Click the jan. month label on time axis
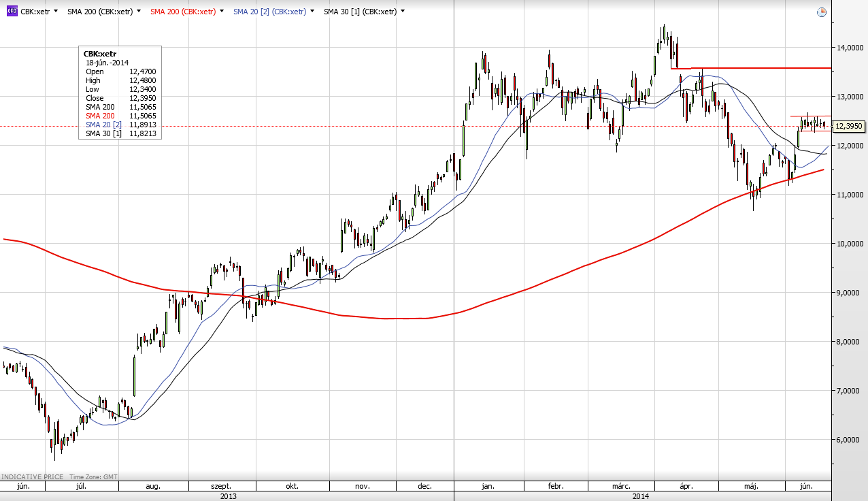The width and height of the screenshot is (868, 501). point(488,487)
